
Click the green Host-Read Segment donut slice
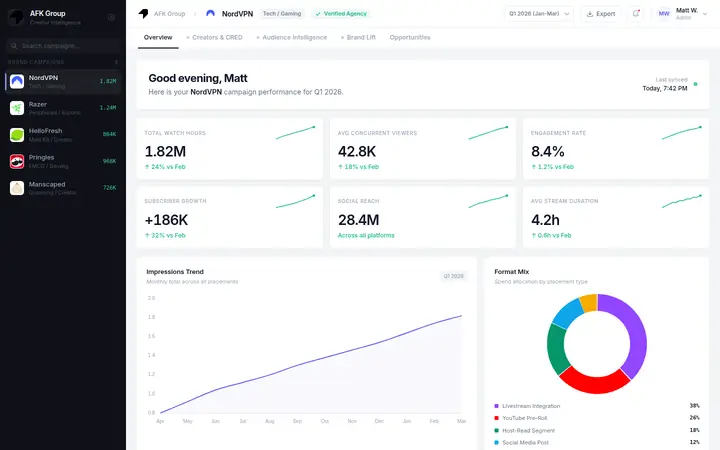point(556,349)
